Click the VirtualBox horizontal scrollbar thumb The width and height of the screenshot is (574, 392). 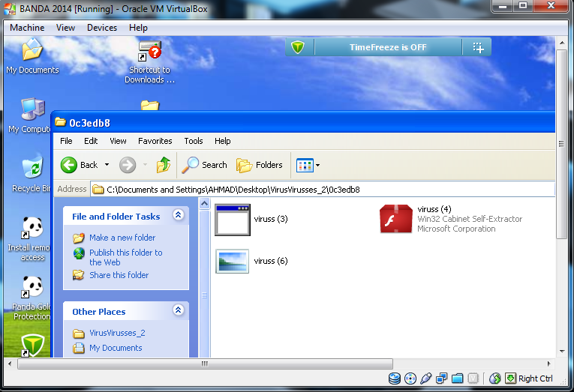click(205, 364)
